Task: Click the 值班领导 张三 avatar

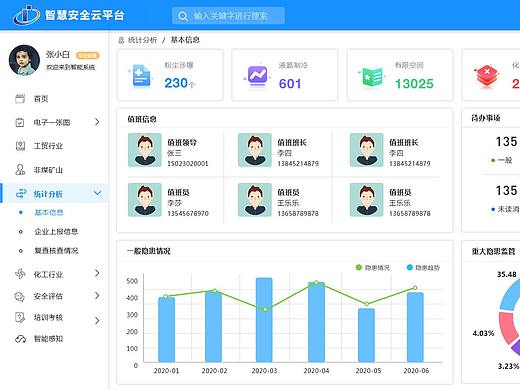Action: (145, 150)
